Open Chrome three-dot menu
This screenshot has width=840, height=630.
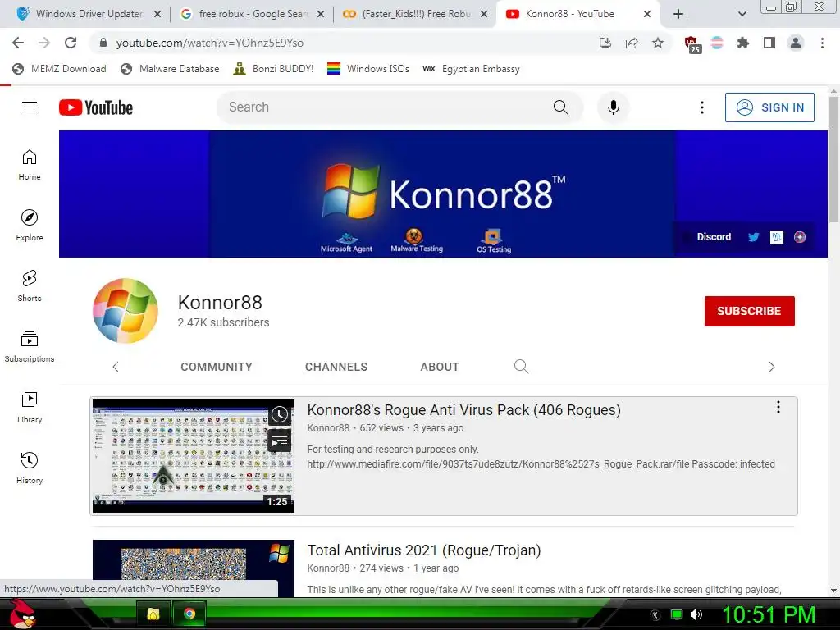click(x=822, y=43)
